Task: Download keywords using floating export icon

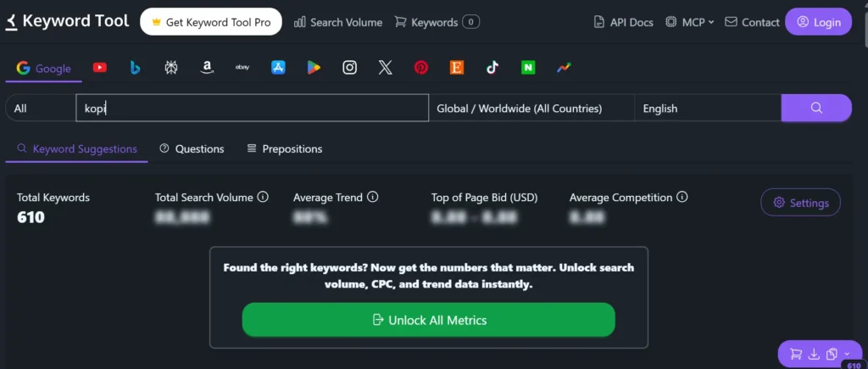Action: point(814,354)
